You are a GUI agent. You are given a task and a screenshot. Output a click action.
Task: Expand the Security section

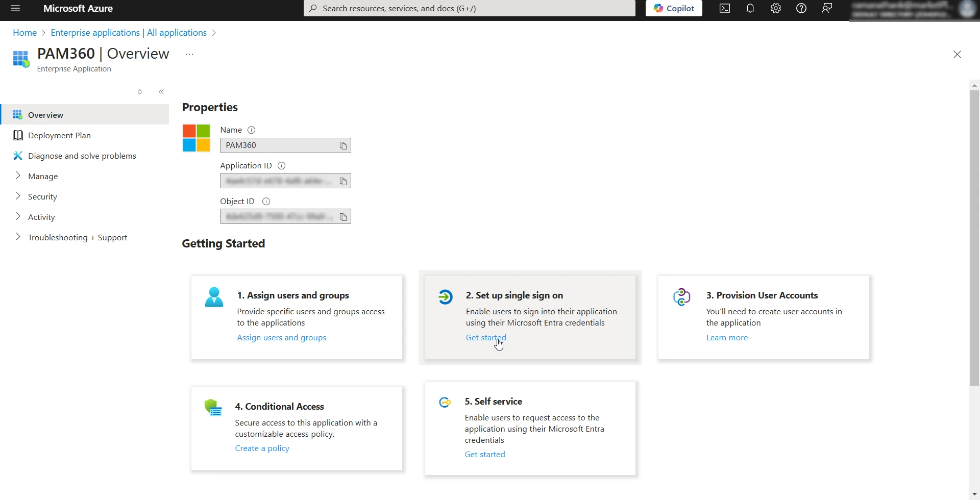pos(42,196)
